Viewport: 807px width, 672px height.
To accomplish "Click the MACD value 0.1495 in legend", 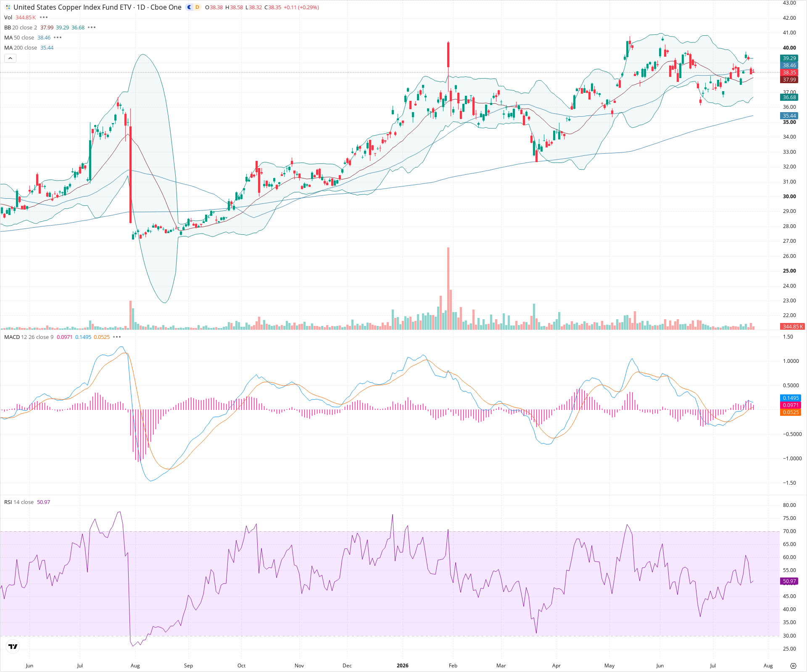I will click(83, 337).
